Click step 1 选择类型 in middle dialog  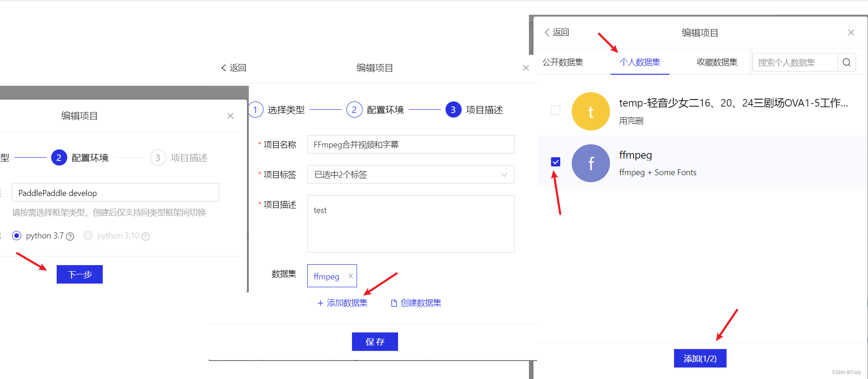pos(277,110)
